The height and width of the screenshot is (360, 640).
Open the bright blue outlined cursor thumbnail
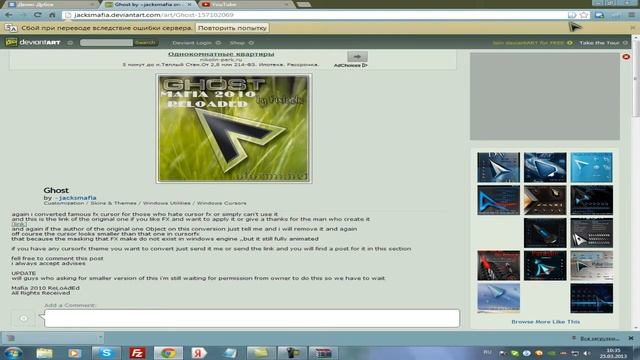click(x=498, y=200)
